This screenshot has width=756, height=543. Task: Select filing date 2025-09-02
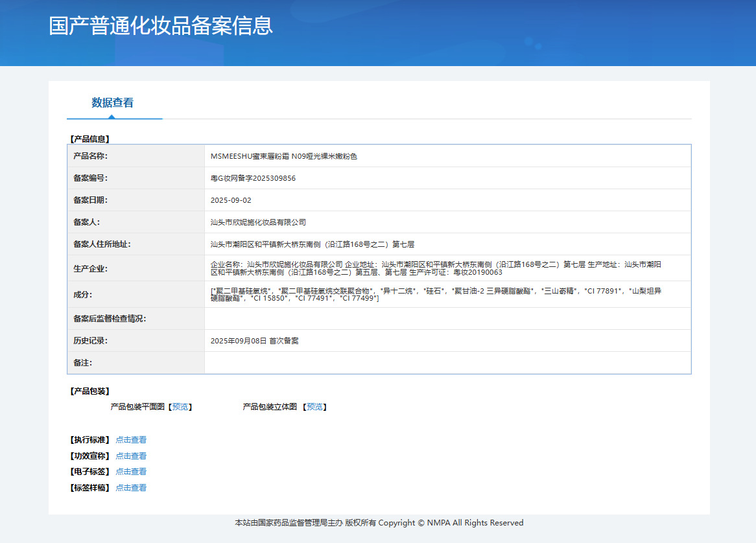click(x=231, y=200)
